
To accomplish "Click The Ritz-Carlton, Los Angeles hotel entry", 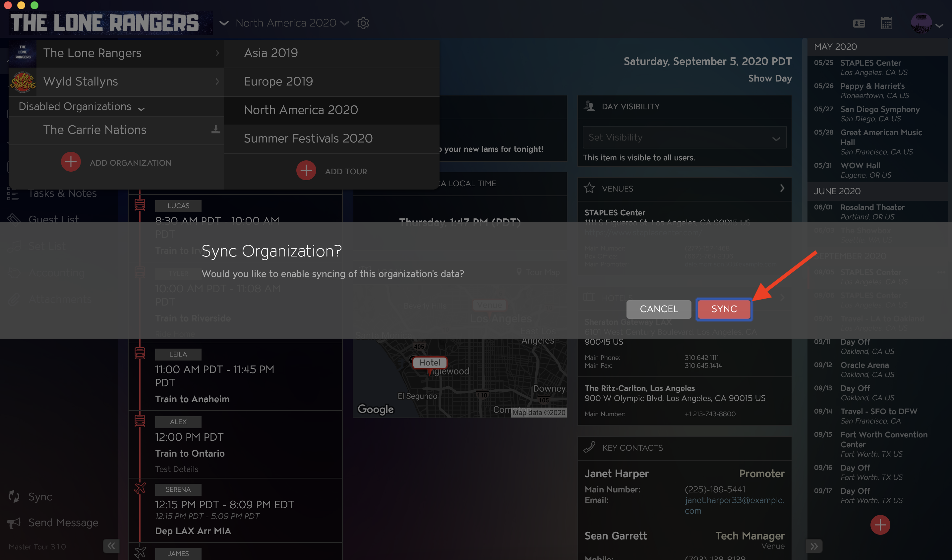I will click(684, 401).
